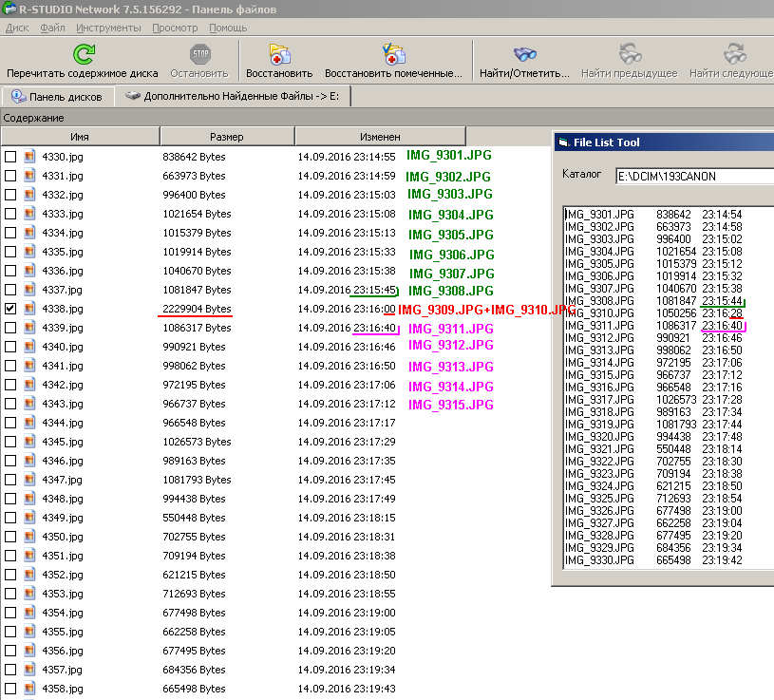Click the File List Tool title bar
This screenshot has width=774, height=700.
tap(664, 142)
